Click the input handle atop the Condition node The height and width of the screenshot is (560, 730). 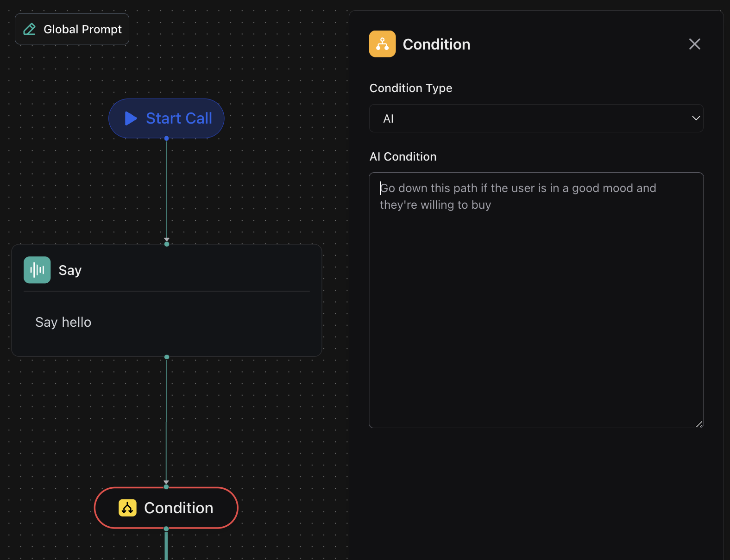(166, 486)
